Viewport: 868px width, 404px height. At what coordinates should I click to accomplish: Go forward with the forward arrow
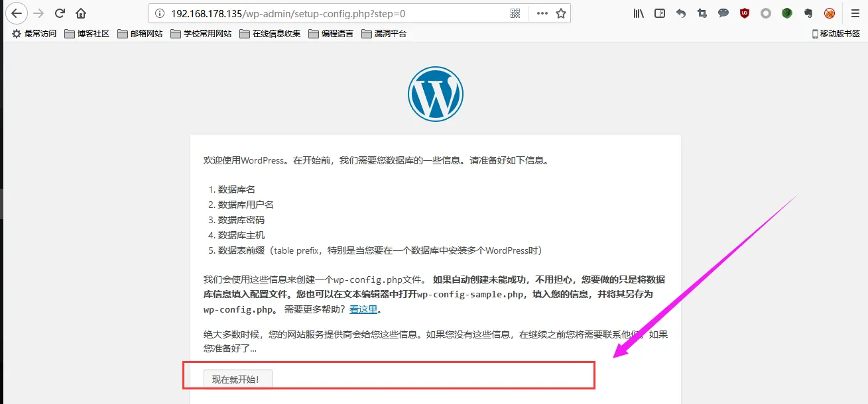click(x=38, y=13)
